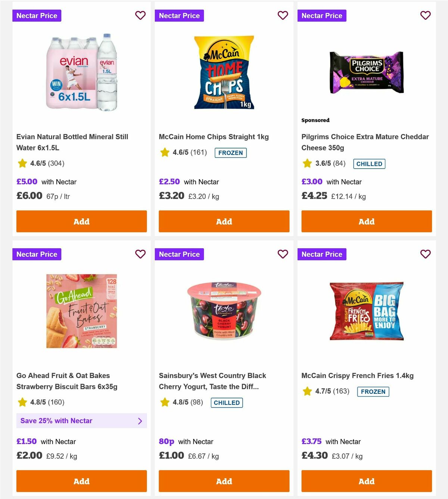
Task: Click the star icon beside McCain French Fries rating
Action: pyautogui.click(x=307, y=392)
